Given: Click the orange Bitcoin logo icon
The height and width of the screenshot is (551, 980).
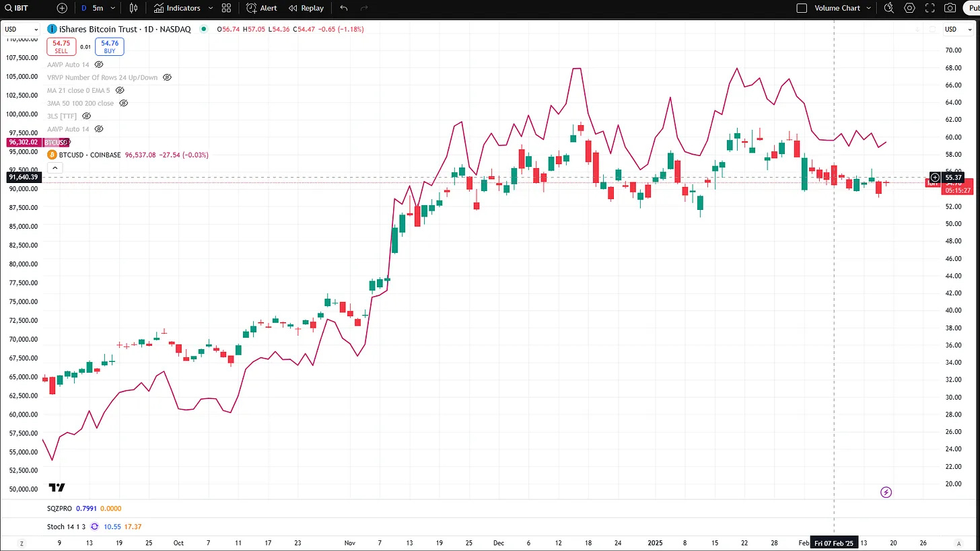Looking at the screenshot, I should tap(52, 155).
